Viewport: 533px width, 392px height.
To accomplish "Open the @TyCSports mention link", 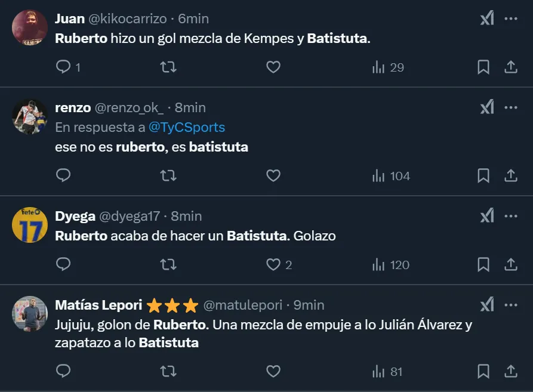I will [x=187, y=127].
